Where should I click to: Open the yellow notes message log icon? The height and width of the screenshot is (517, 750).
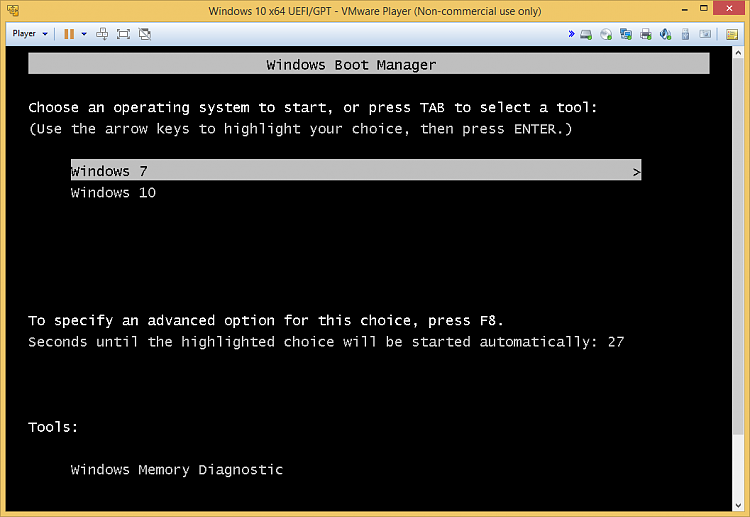(x=732, y=34)
